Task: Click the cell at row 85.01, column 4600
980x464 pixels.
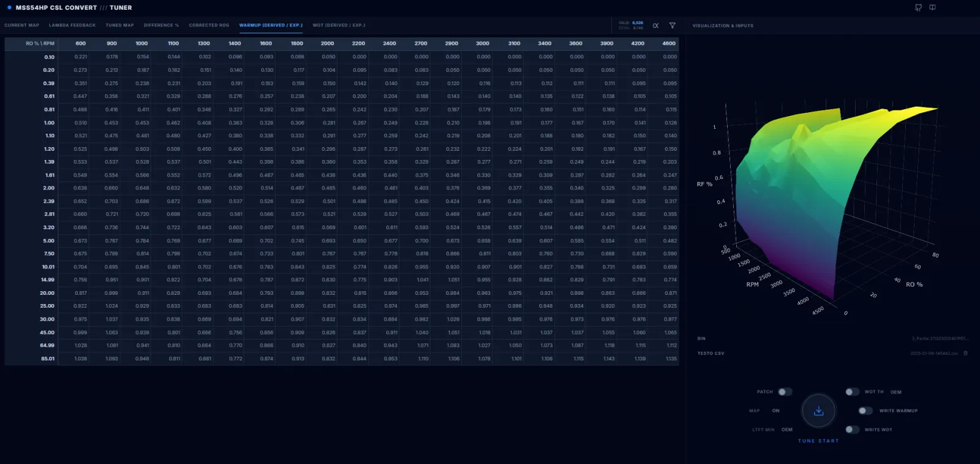Action: (663, 359)
